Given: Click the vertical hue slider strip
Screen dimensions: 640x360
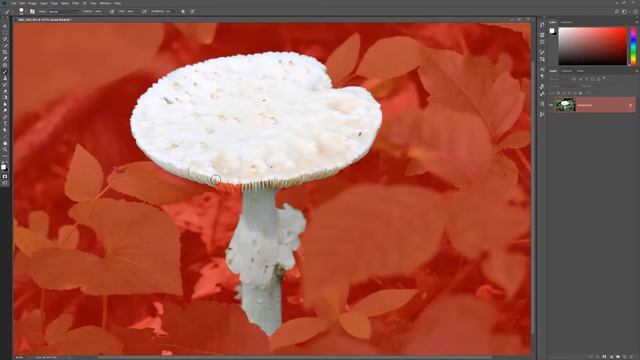Looking at the screenshot, I should (633, 46).
